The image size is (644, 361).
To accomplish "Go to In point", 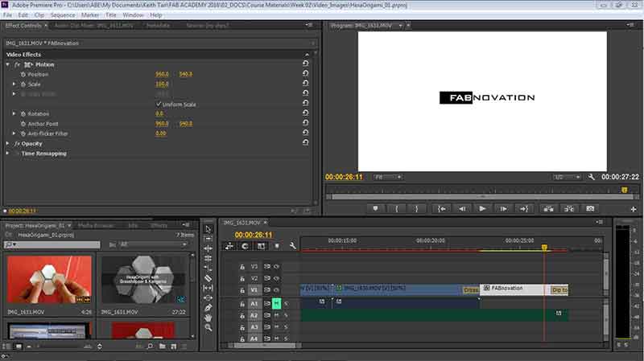I will click(441, 209).
